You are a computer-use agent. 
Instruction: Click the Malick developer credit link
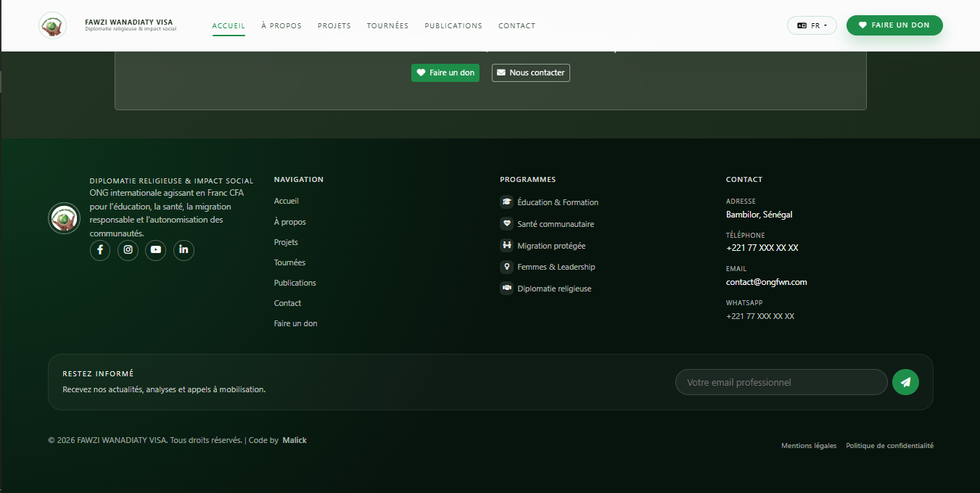pos(295,440)
